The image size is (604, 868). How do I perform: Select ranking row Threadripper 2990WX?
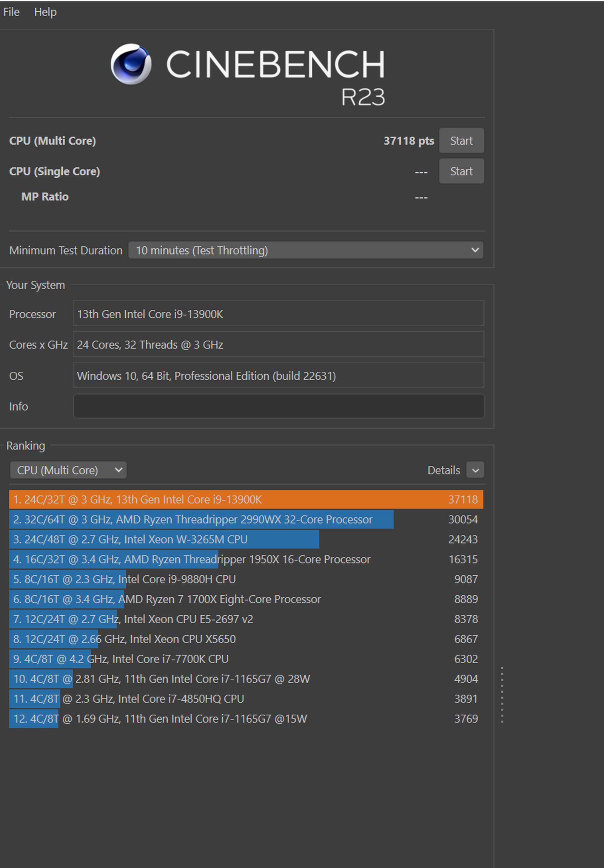[x=246, y=519]
